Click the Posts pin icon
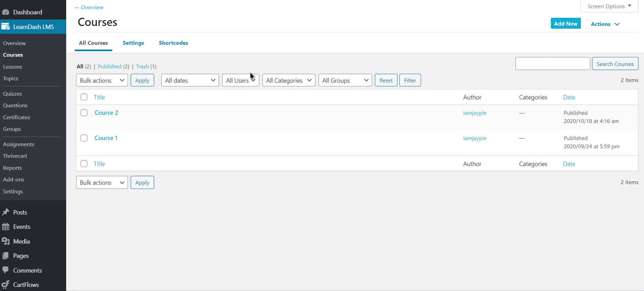Viewport: 644px width, 291px height. tap(6, 212)
